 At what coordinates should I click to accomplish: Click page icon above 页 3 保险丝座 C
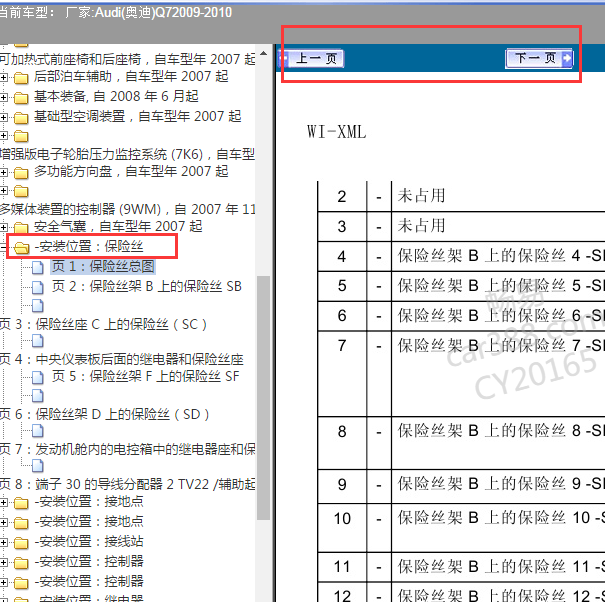[x=37, y=306]
